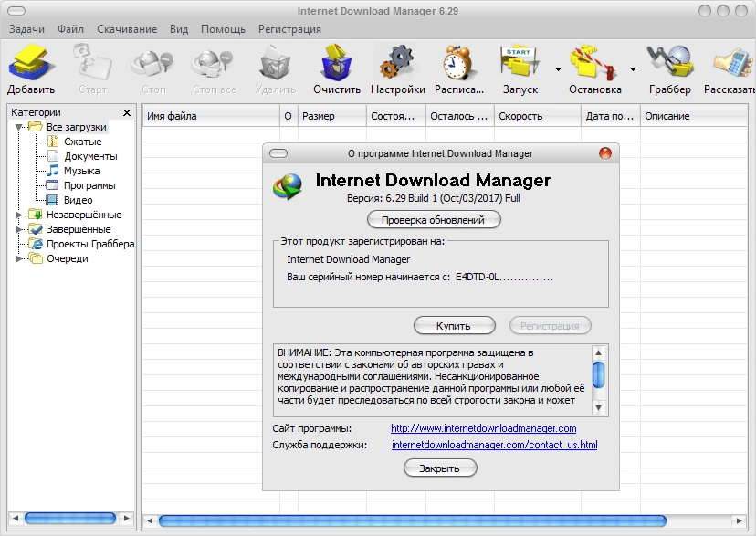Click the license text scroll up arrow
756x536 pixels.
pos(598,352)
